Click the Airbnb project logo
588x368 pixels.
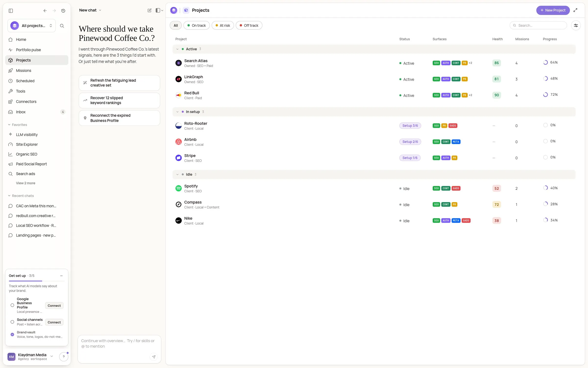[179, 142]
